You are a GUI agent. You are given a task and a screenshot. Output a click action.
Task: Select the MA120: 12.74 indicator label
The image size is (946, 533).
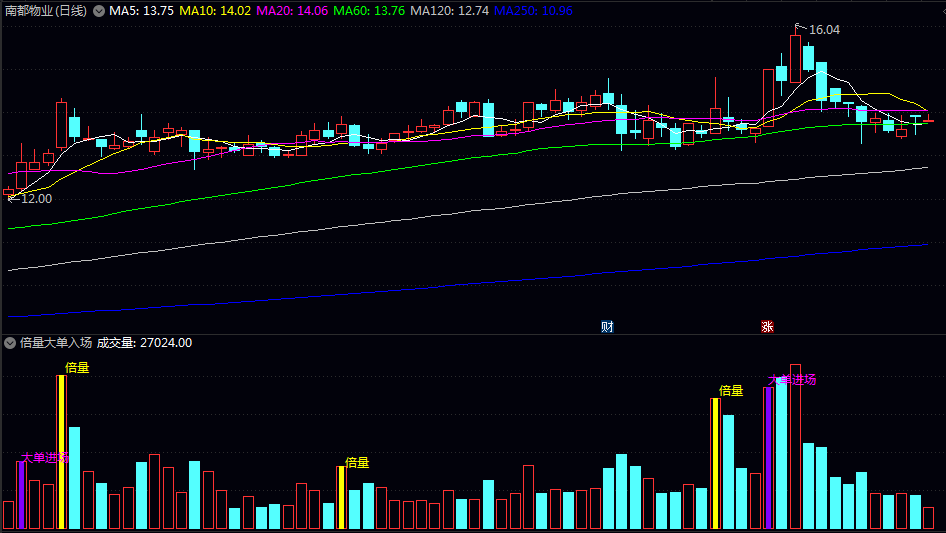(x=449, y=11)
